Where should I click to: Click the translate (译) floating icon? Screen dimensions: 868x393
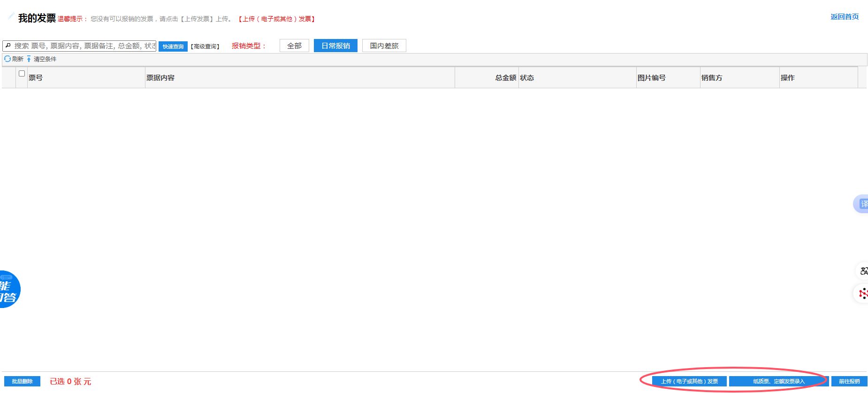click(862, 204)
